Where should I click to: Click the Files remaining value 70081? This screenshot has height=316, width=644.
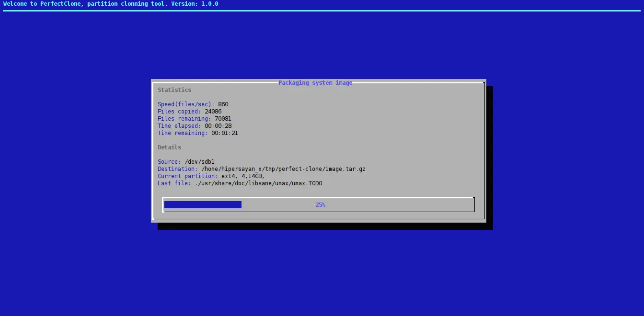tap(223, 119)
